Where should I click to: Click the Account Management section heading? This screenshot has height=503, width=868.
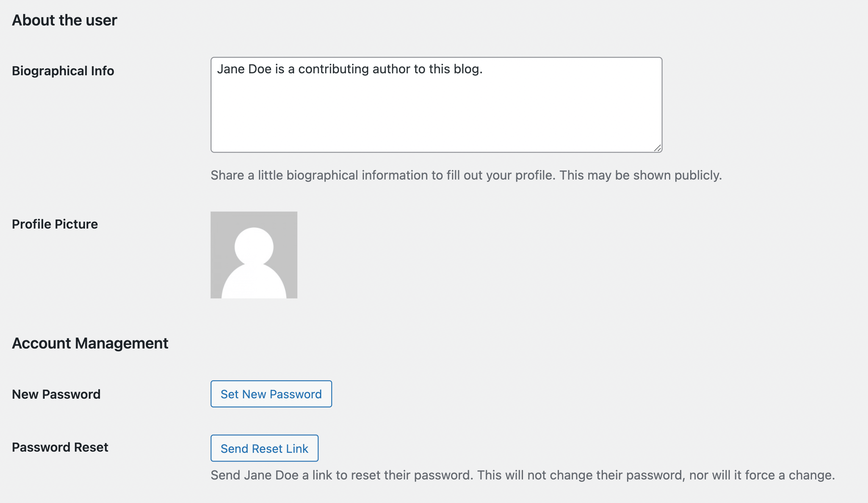(90, 343)
